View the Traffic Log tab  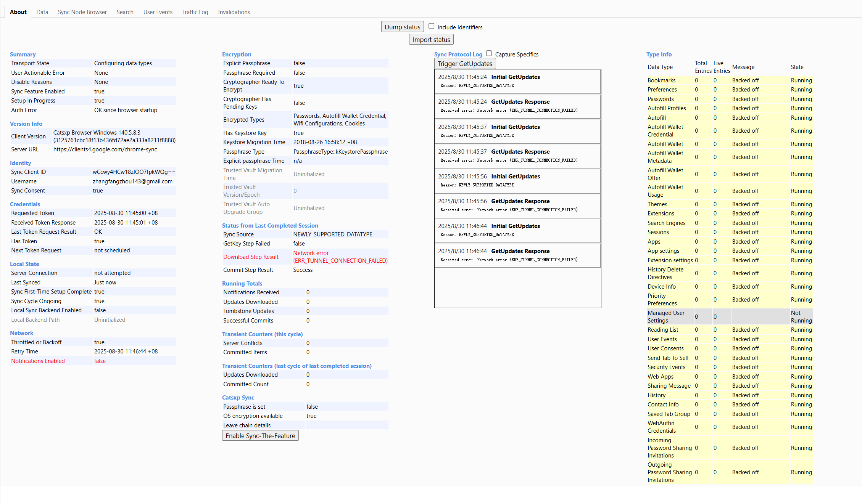point(195,12)
